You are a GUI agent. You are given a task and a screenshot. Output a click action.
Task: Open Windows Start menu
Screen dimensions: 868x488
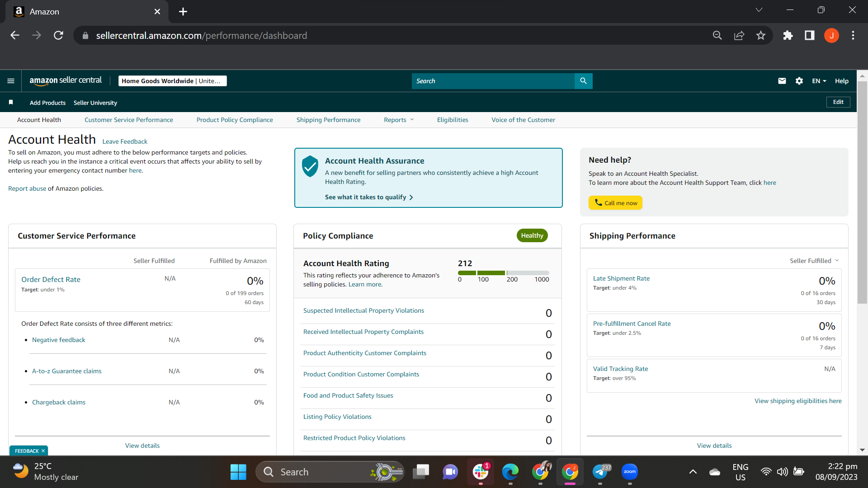pyautogui.click(x=238, y=472)
